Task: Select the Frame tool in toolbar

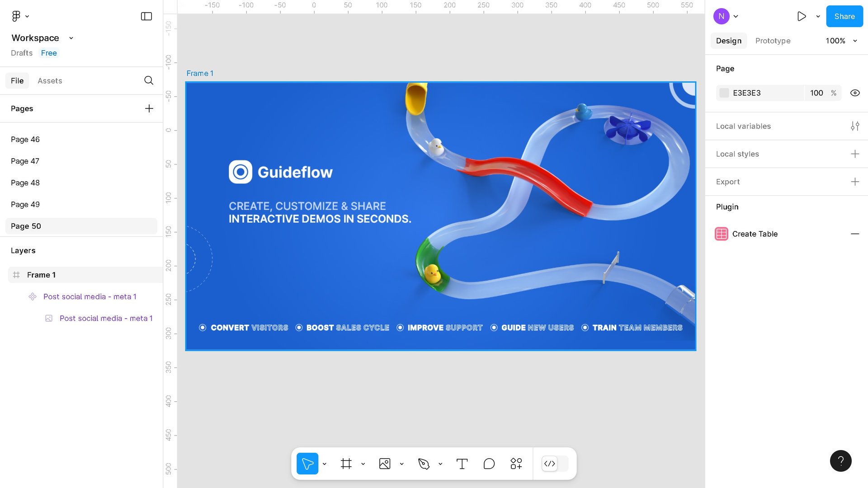Action: pyautogui.click(x=346, y=464)
